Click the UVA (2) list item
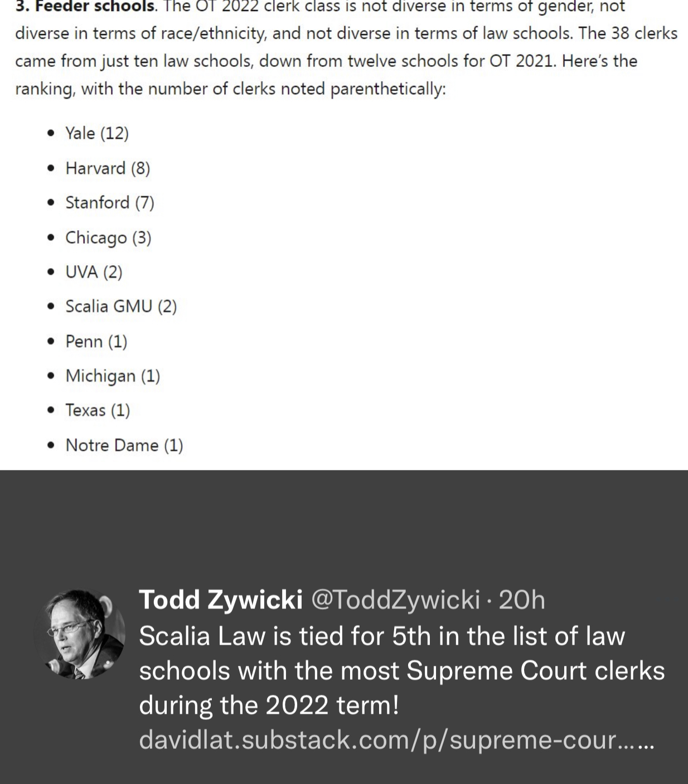The image size is (688, 784). click(94, 272)
